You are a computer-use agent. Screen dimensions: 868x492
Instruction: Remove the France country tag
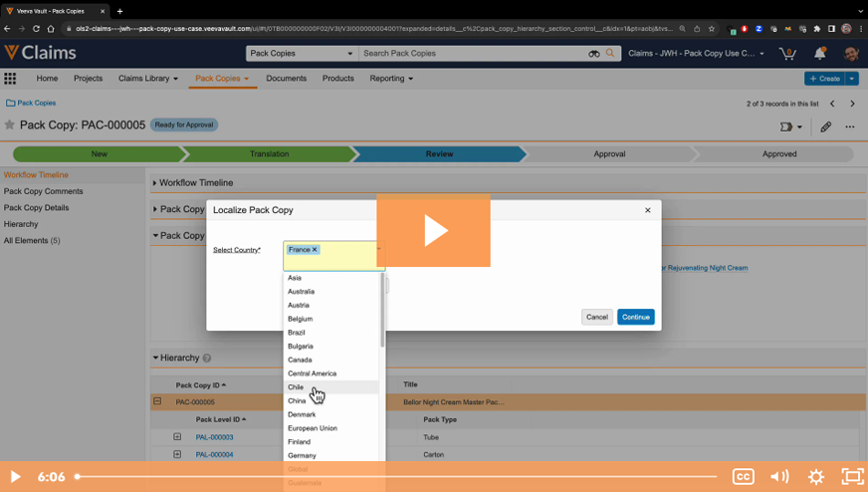[x=315, y=250]
